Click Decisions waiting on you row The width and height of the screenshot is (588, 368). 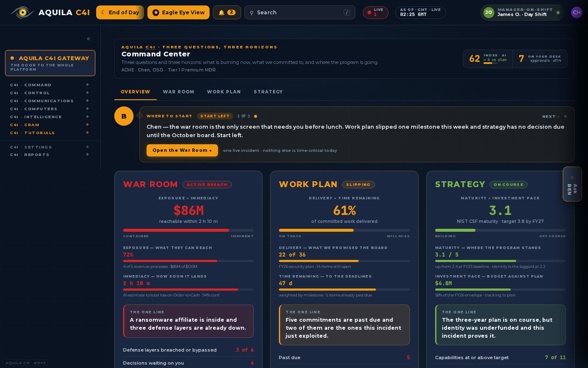coord(188,363)
